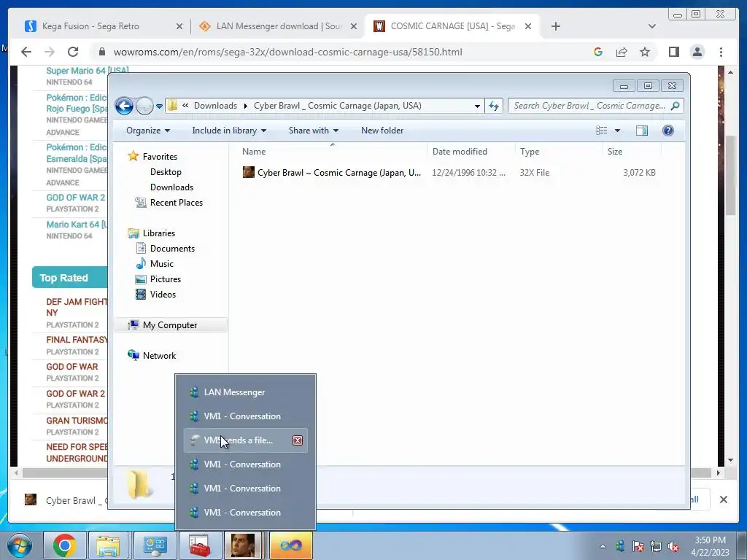Image resolution: width=747 pixels, height=560 pixels.
Task: Open the Videos library
Action: (x=156, y=295)
